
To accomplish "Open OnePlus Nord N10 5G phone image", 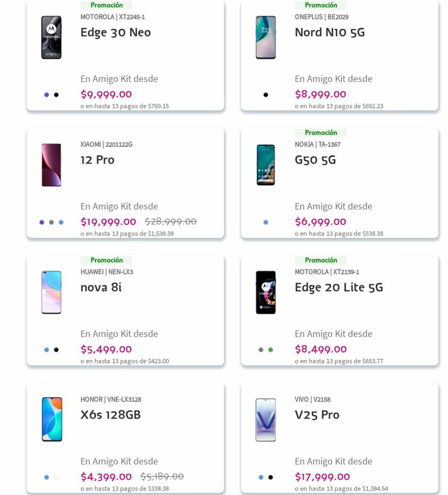I will (x=266, y=37).
